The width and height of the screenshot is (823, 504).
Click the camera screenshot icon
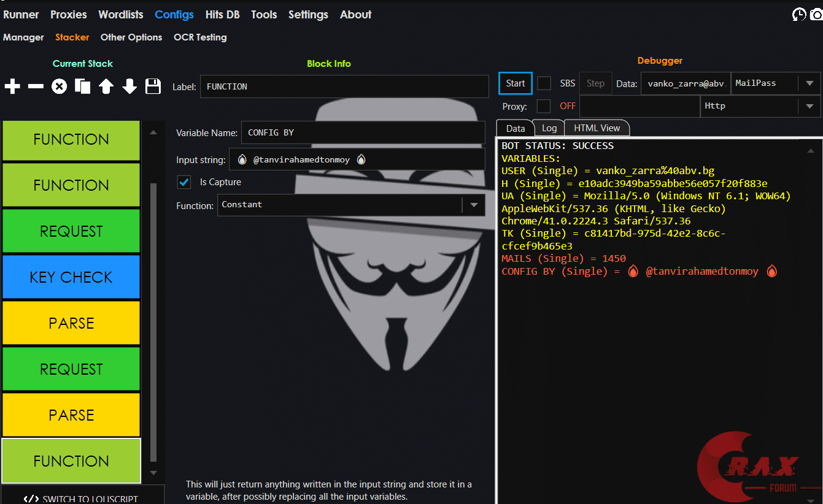pyautogui.click(x=815, y=15)
